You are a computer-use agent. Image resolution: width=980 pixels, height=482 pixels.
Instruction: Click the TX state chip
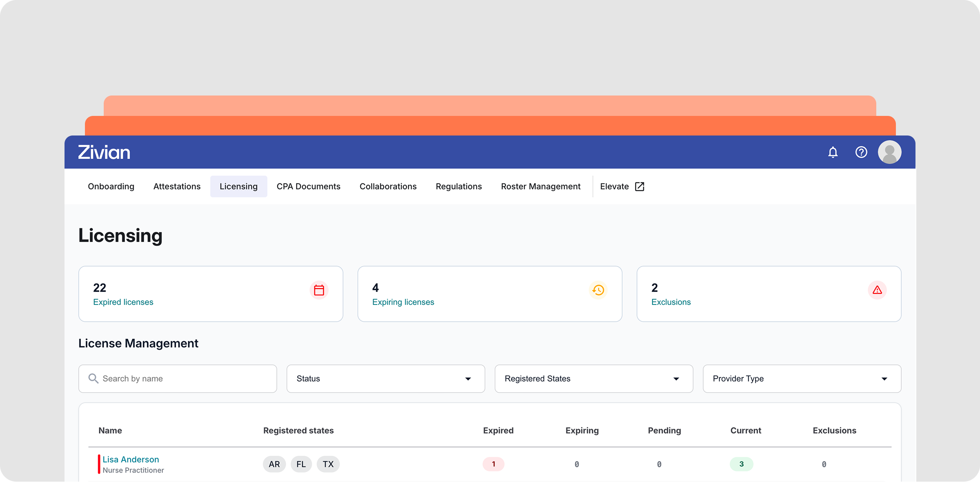pos(328,464)
